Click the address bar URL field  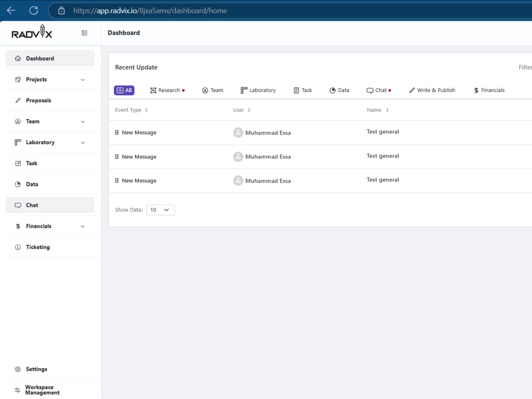pyautogui.click(x=290, y=11)
